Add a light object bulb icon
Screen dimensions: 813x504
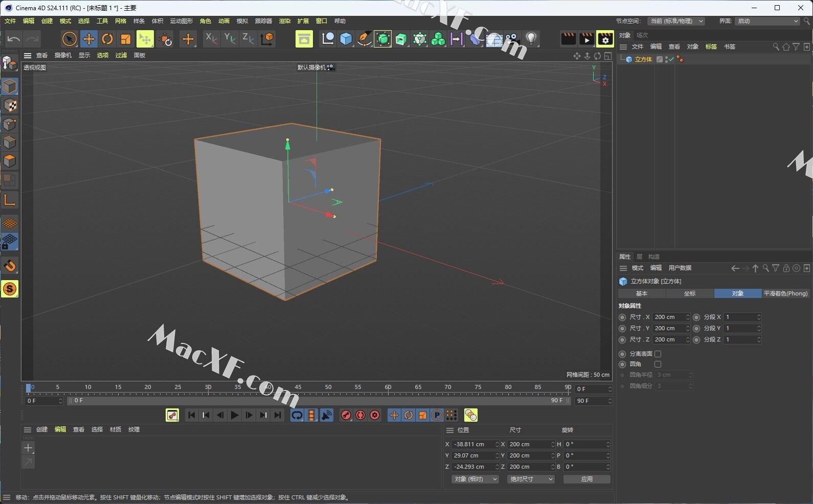531,39
